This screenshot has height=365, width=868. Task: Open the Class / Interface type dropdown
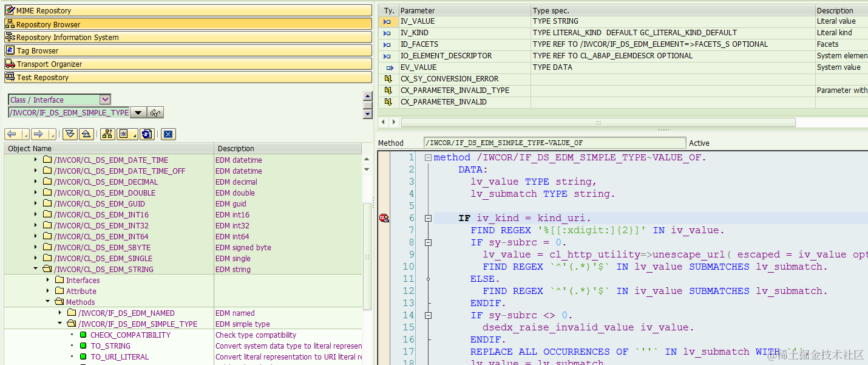(105, 100)
